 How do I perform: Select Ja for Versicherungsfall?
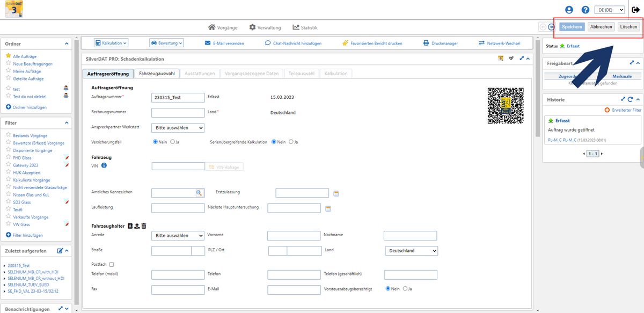click(172, 142)
